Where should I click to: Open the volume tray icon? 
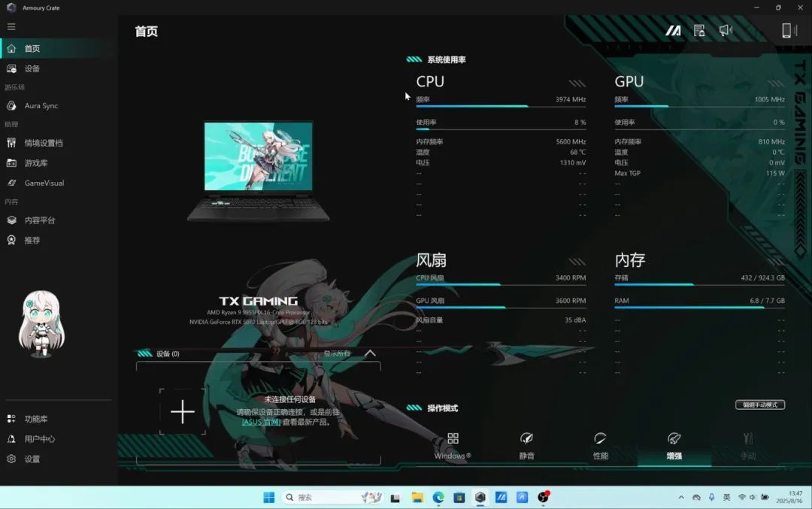[753, 498]
